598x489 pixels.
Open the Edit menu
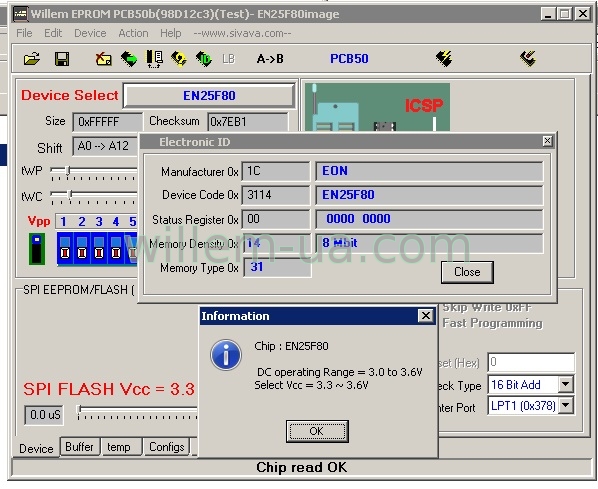[x=53, y=33]
